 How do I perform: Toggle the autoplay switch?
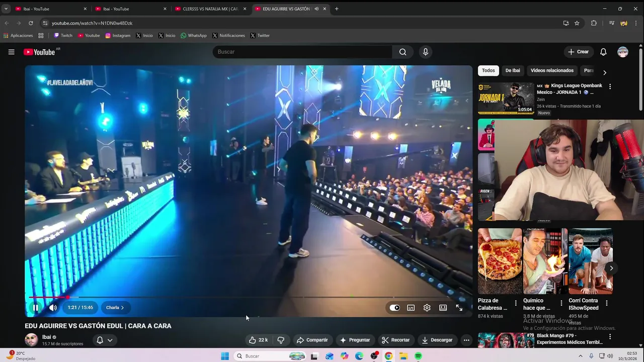coord(394,308)
